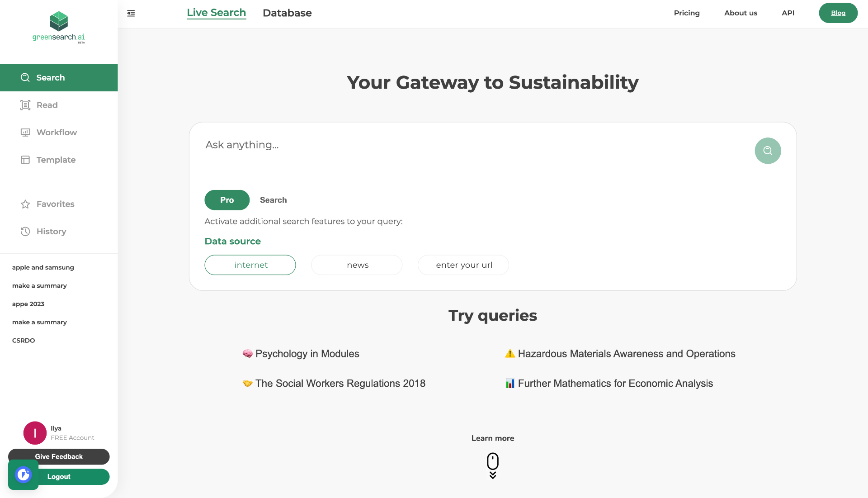868x498 pixels.
Task: Switch to plain Search mode
Action: click(273, 200)
